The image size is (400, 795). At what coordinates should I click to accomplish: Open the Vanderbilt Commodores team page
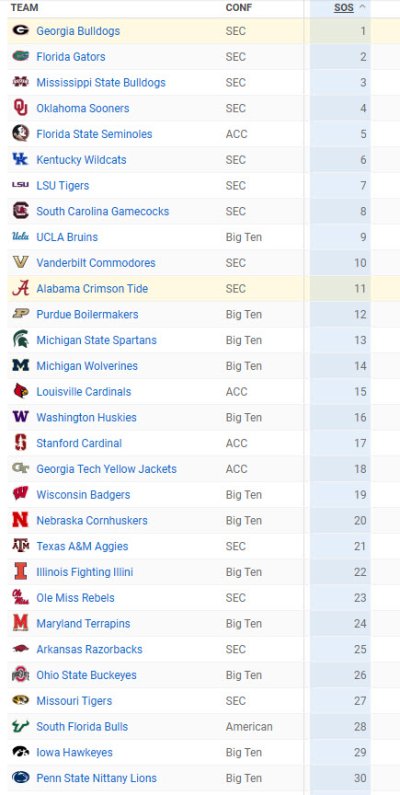coord(96,263)
